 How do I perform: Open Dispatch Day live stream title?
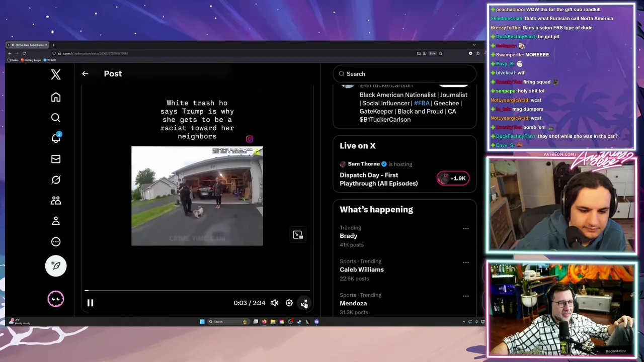[379, 179]
